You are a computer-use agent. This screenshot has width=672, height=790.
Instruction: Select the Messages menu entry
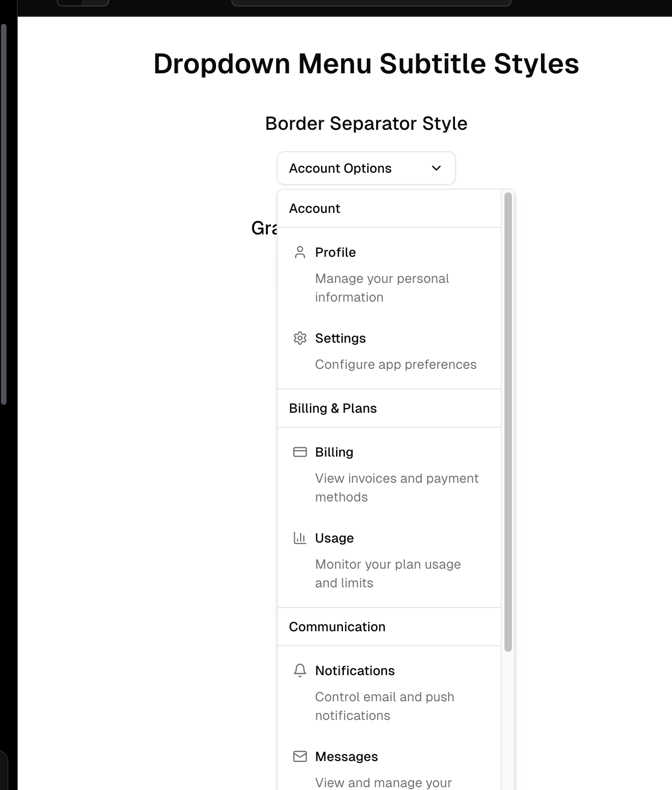click(346, 756)
